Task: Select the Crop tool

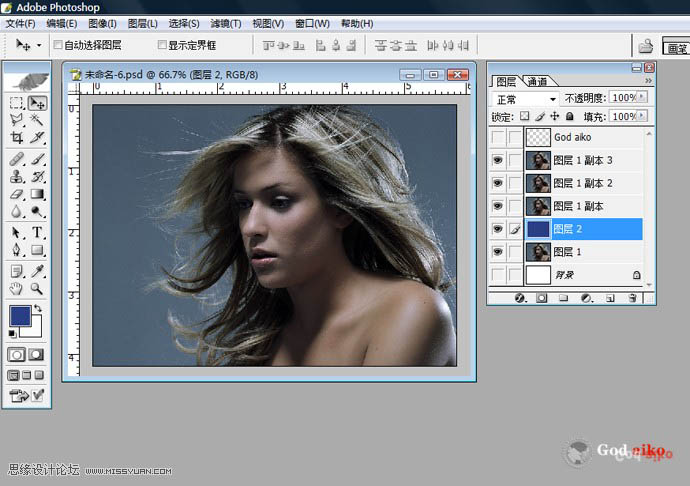Action: point(16,137)
